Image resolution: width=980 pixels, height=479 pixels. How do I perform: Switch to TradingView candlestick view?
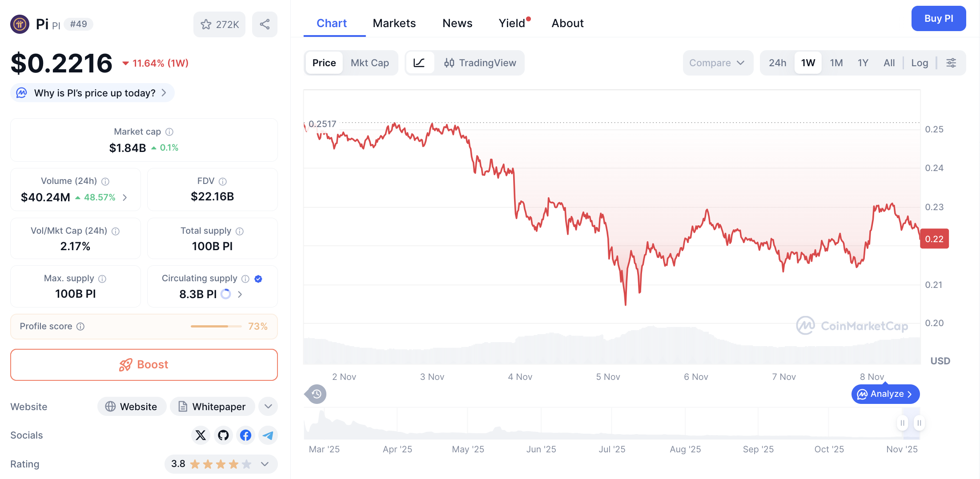pyautogui.click(x=480, y=63)
